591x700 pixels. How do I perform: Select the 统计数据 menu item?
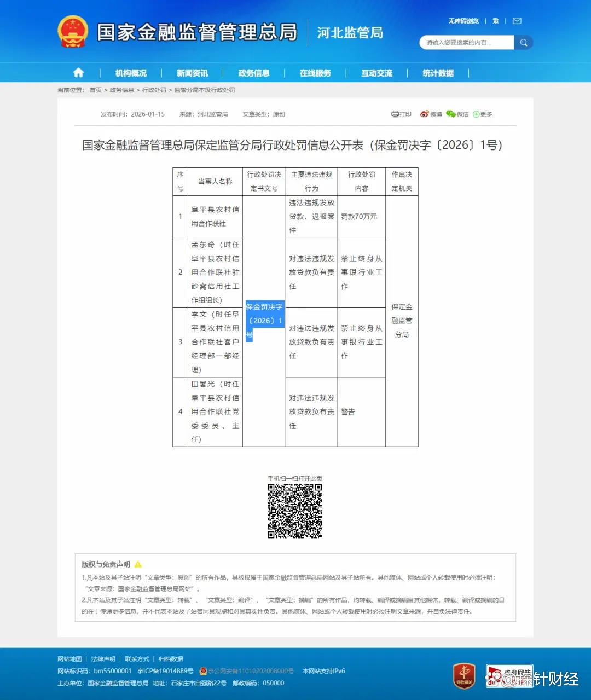click(x=438, y=73)
